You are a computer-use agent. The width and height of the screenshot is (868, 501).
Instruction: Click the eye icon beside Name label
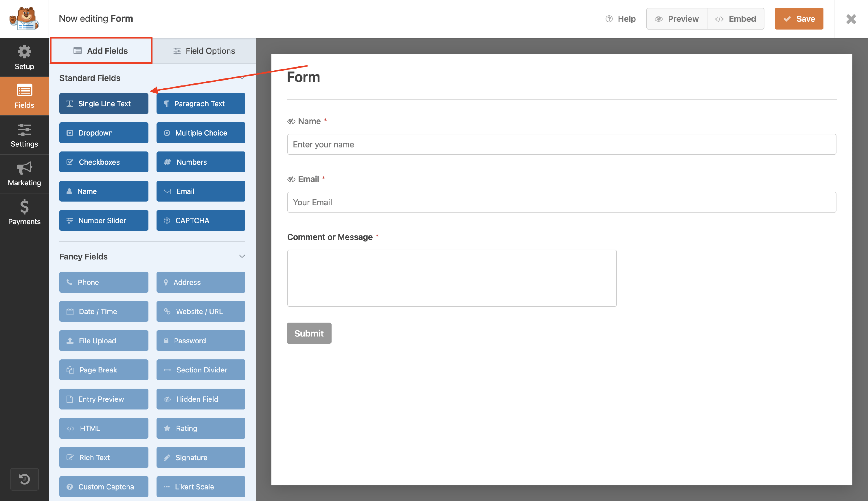291,121
